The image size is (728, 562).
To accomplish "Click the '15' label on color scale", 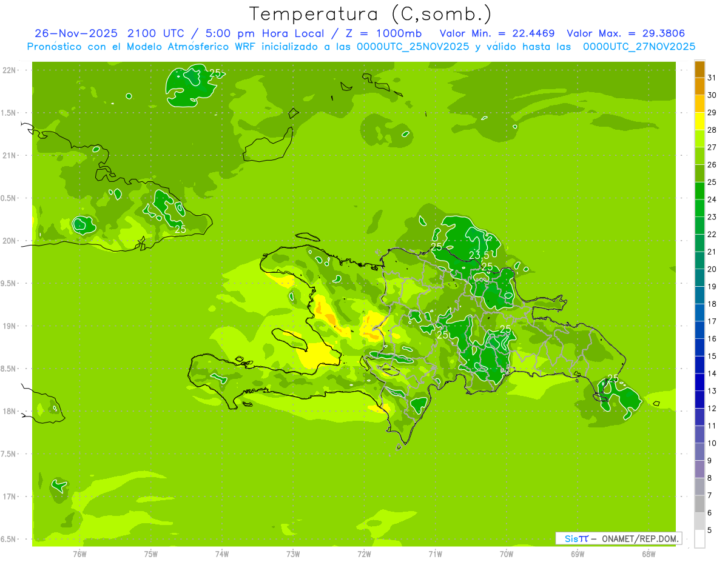I will pyautogui.click(x=712, y=356).
